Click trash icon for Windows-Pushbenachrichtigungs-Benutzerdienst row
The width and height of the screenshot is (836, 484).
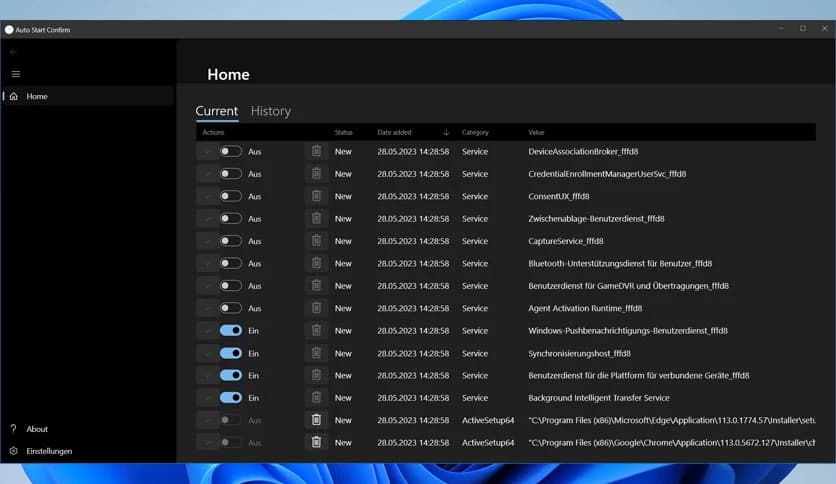pyautogui.click(x=316, y=330)
